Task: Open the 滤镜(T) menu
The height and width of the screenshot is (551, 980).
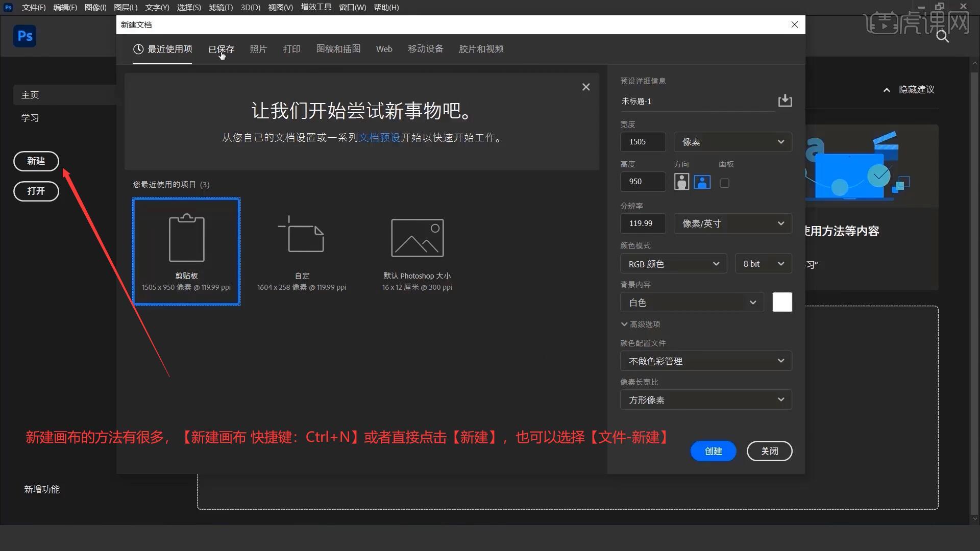Action: [220, 7]
